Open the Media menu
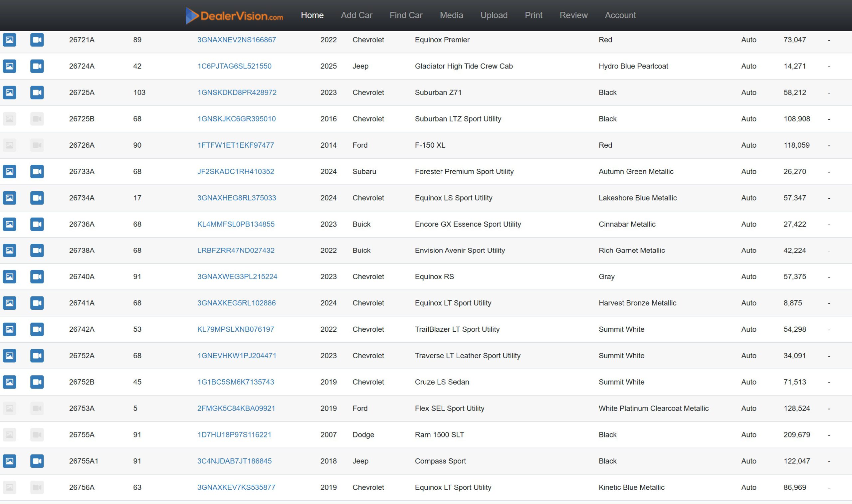The image size is (852, 504). pos(452,15)
